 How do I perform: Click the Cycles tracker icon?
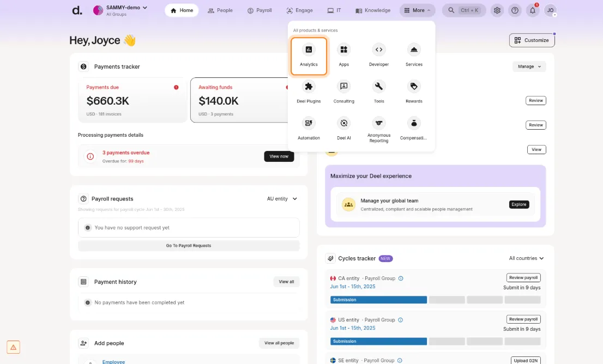(x=330, y=258)
